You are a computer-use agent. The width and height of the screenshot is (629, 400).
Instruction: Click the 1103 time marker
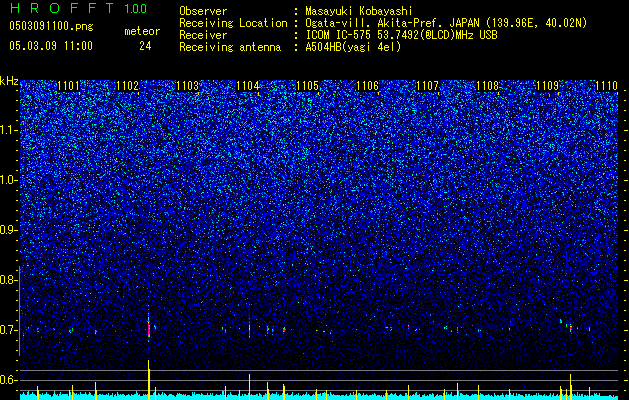click(188, 85)
